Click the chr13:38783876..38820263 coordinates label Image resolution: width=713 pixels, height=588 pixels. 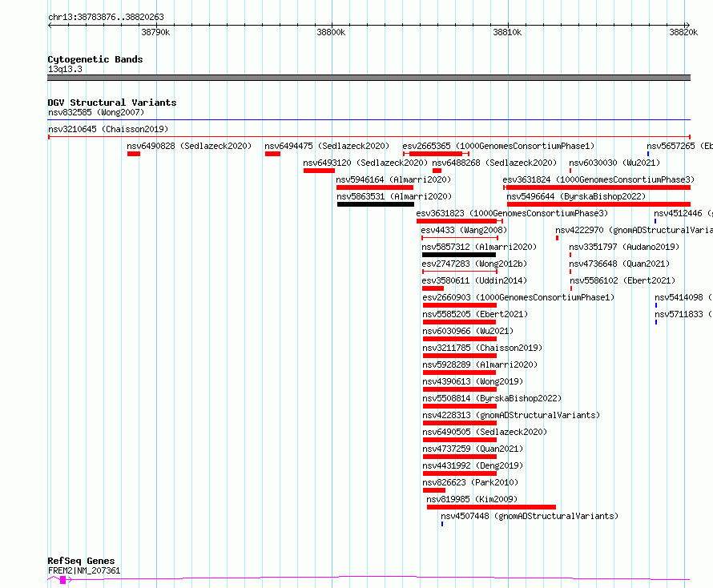[106, 18]
